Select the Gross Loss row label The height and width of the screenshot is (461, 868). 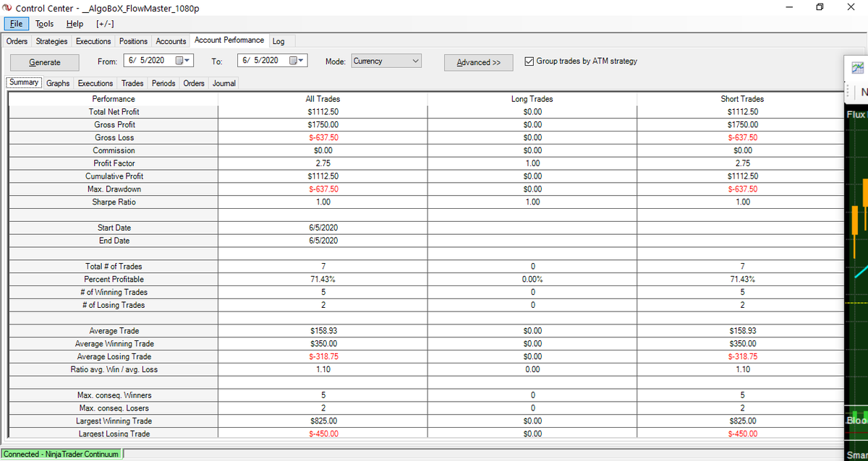coord(114,137)
